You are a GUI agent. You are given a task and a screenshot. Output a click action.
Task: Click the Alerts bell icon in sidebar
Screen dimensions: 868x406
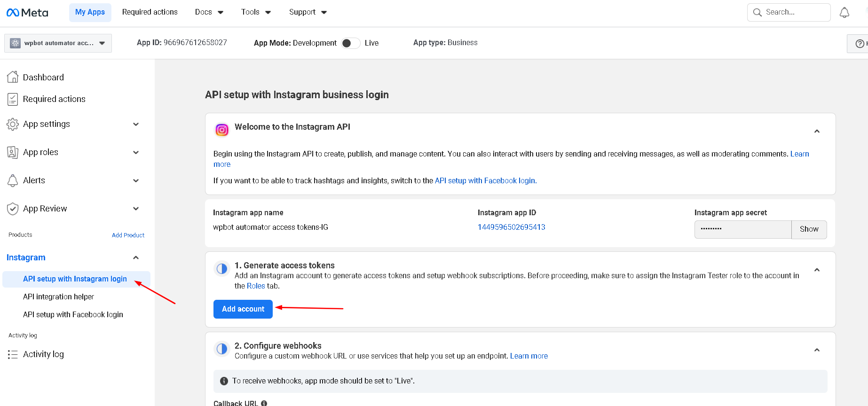[13, 180]
